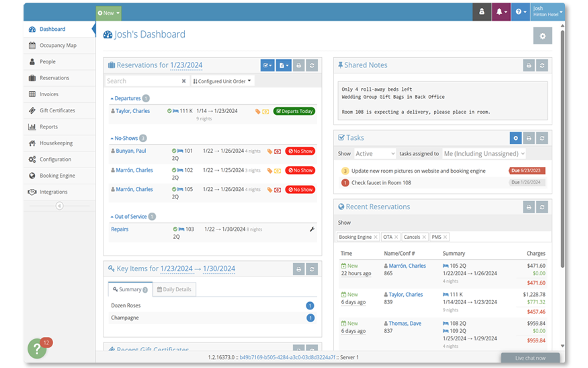The width and height of the screenshot is (588, 368).
Task: Click the Departs Today status button
Action: pyautogui.click(x=294, y=111)
